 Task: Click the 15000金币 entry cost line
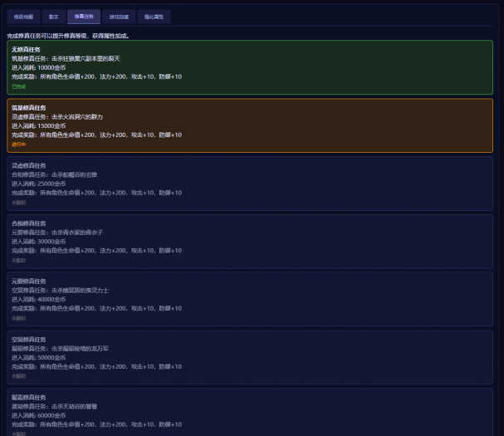pyautogui.click(x=39, y=125)
